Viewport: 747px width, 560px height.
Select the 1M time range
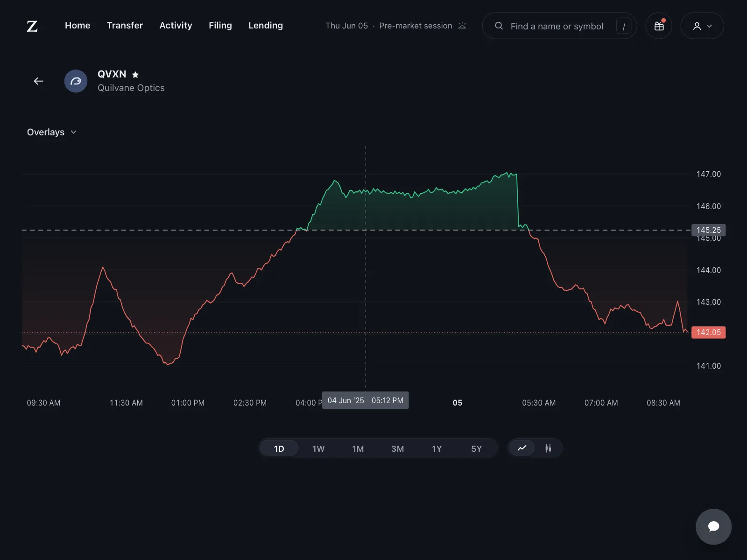pyautogui.click(x=358, y=448)
